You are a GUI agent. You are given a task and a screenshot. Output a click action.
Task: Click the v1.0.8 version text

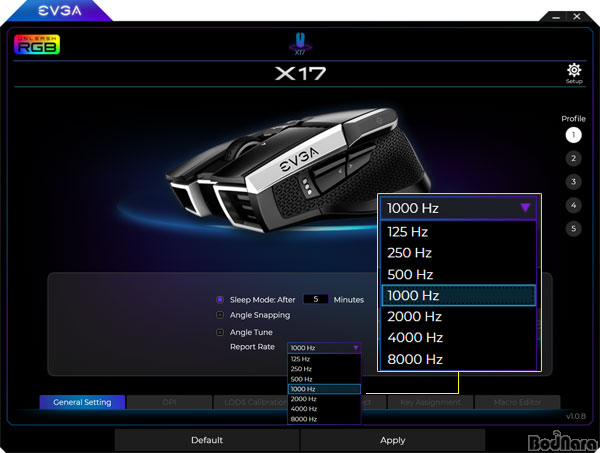tap(576, 416)
